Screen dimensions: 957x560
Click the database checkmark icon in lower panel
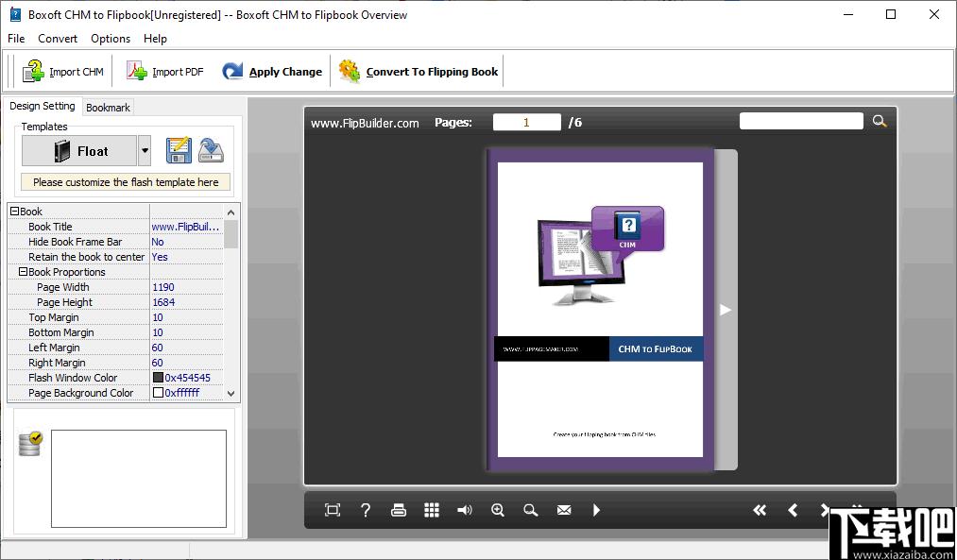(30, 444)
